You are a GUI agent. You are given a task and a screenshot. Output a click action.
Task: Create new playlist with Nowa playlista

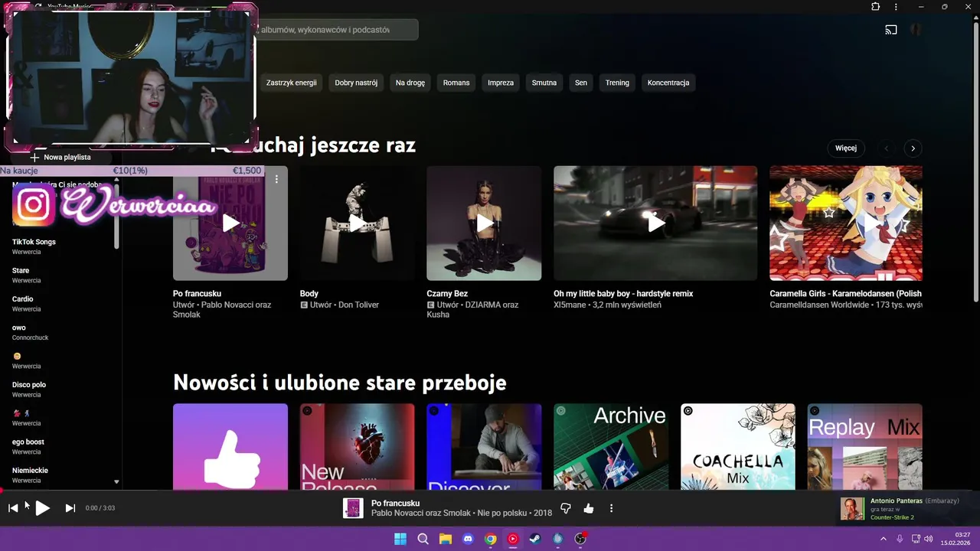click(x=60, y=157)
